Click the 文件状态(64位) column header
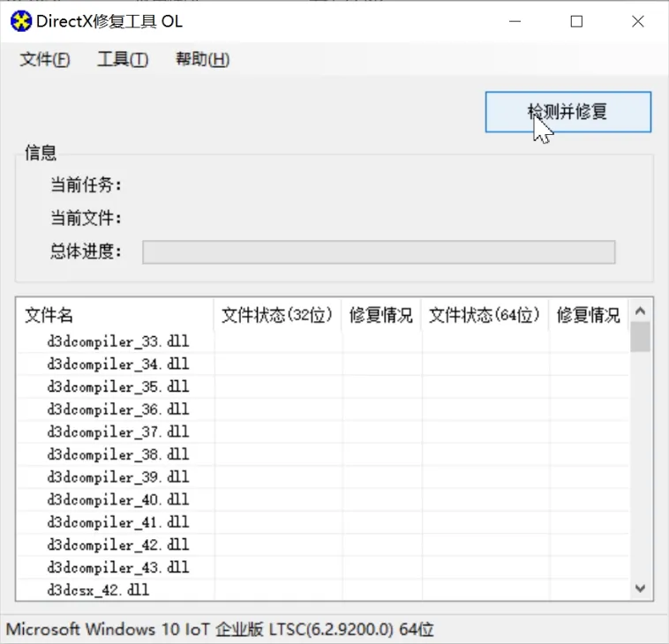Viewport: 669px width, 644px height. (x=485, y=316)
